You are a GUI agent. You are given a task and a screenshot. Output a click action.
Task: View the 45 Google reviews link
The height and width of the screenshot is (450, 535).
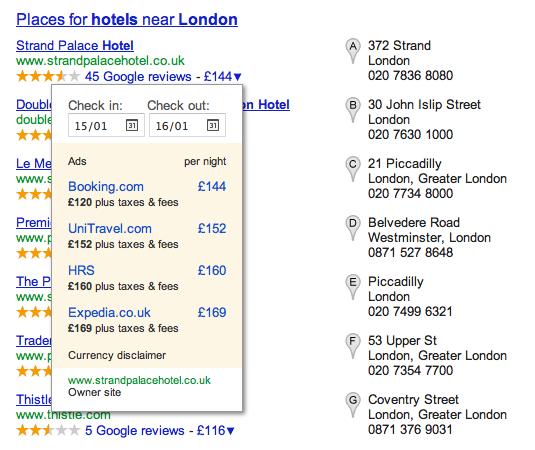(138, 77)
